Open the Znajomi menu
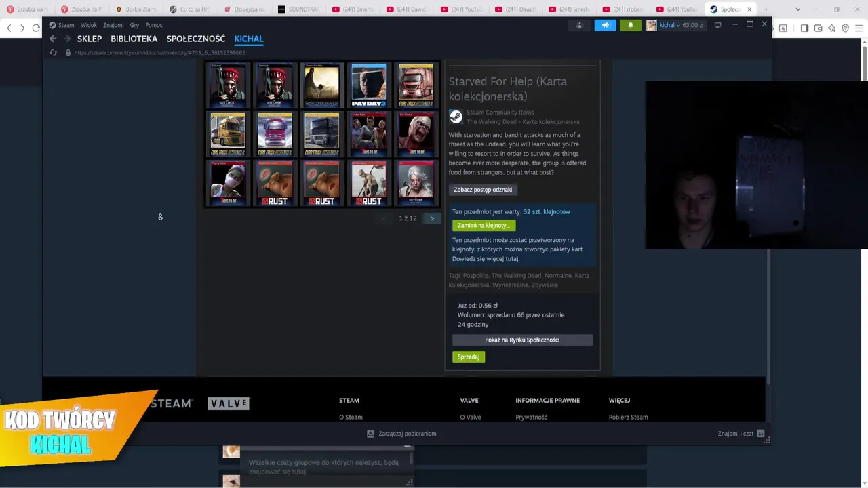Screen dimensions: 868x488 tap(113, 25)
